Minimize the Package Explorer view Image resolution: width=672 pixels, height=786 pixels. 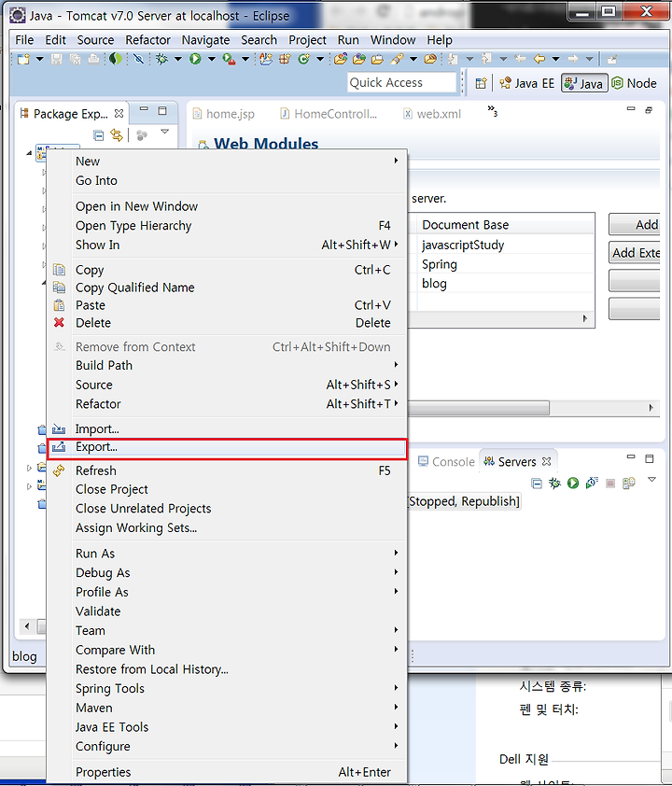tap(144, 108)
